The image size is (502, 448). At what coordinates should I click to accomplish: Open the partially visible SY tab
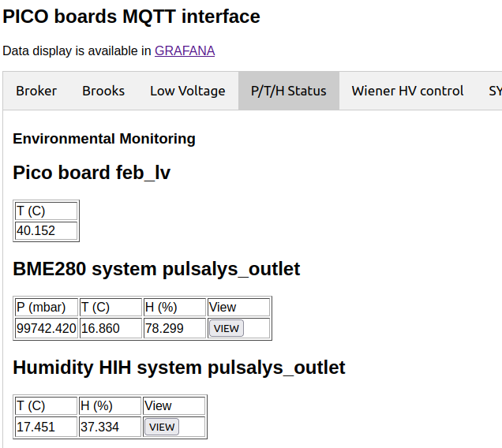click(494, 91)
